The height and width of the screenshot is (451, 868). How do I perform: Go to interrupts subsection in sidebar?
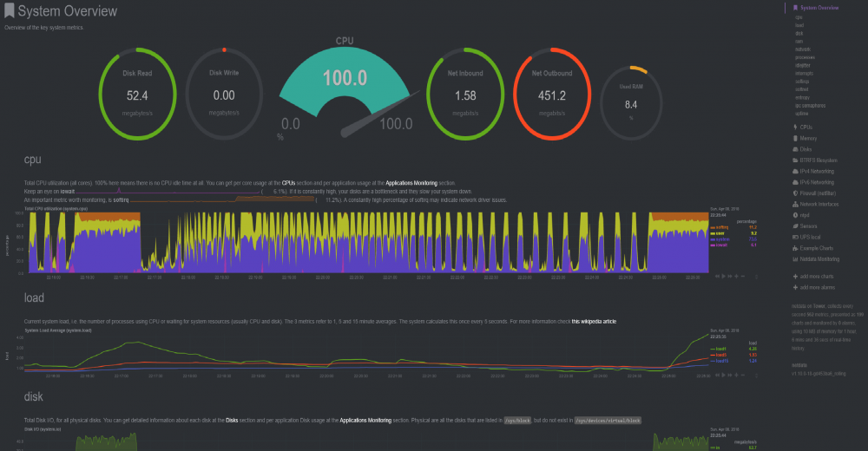(x=805, y=73)
